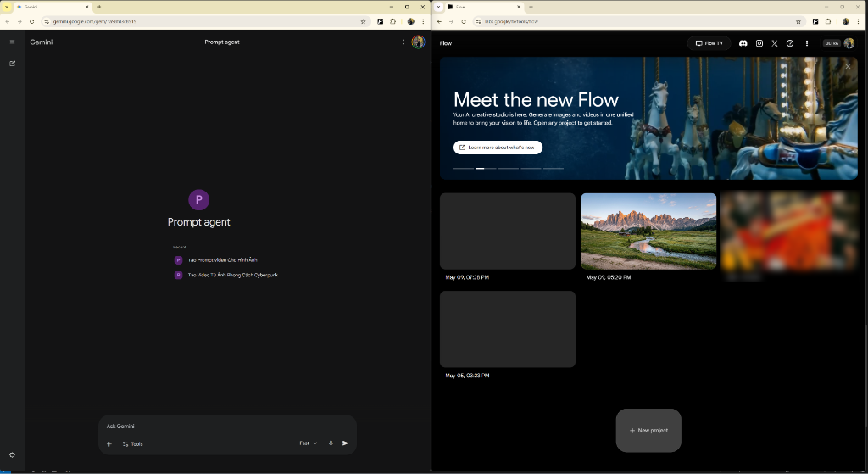Image resolution: width=868 pixels, height=474 pixels.
Task: Open Flow three-dot more options menu
Action: [807, 43]
